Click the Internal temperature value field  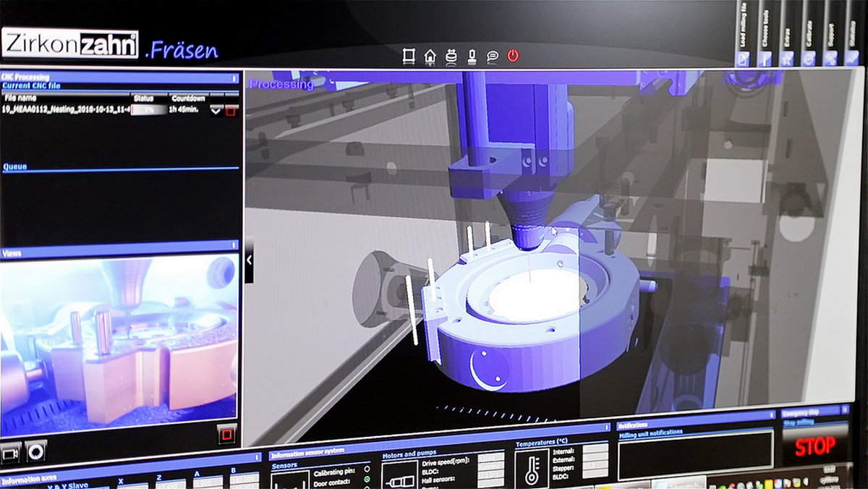(x=595, y=448)
